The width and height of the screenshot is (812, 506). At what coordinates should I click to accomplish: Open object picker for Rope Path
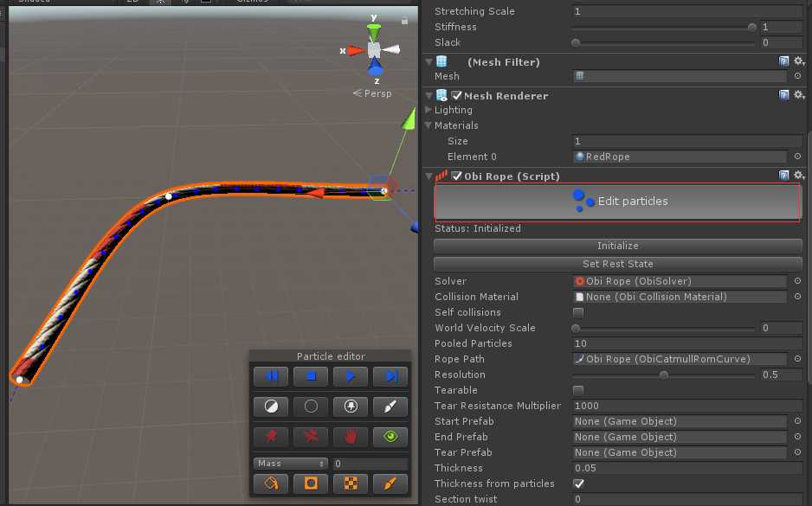click(797, 359)
